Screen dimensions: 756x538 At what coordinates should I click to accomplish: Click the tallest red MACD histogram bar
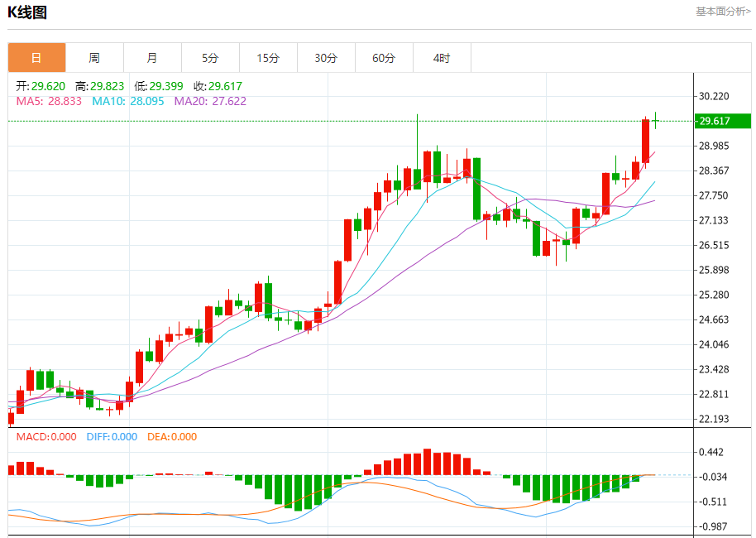[x=427, y=462]
